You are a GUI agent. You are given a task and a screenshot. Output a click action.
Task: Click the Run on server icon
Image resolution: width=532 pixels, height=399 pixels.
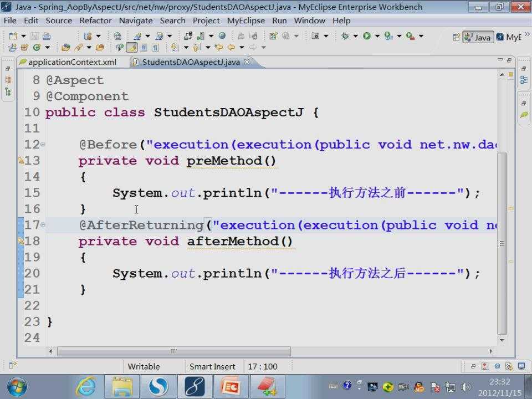point(388,35)
